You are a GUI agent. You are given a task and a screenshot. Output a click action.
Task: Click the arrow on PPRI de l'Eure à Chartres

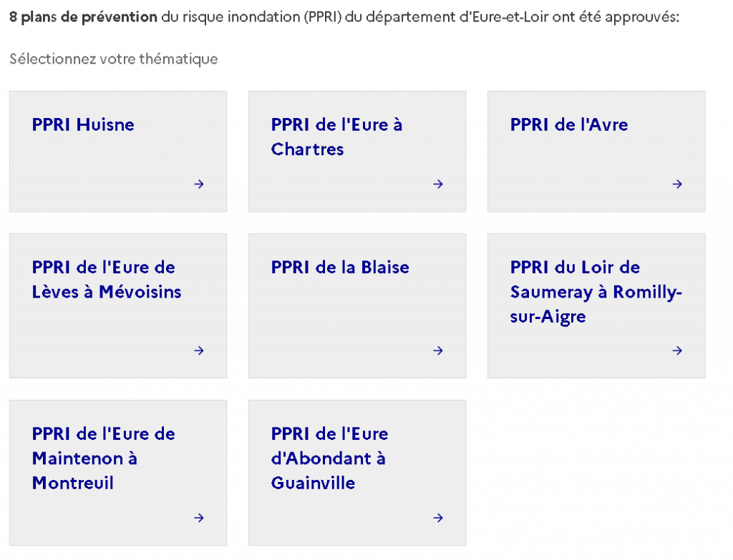click(438, 184)
